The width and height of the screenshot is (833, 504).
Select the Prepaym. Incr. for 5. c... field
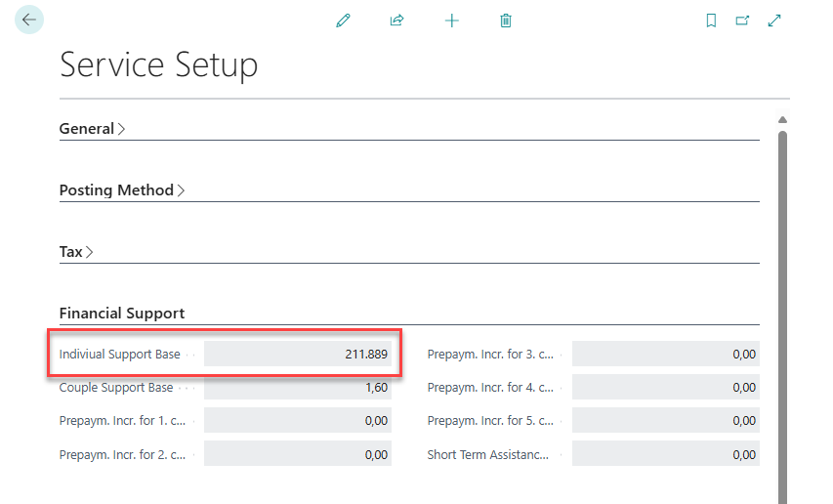tap(665, 421)
